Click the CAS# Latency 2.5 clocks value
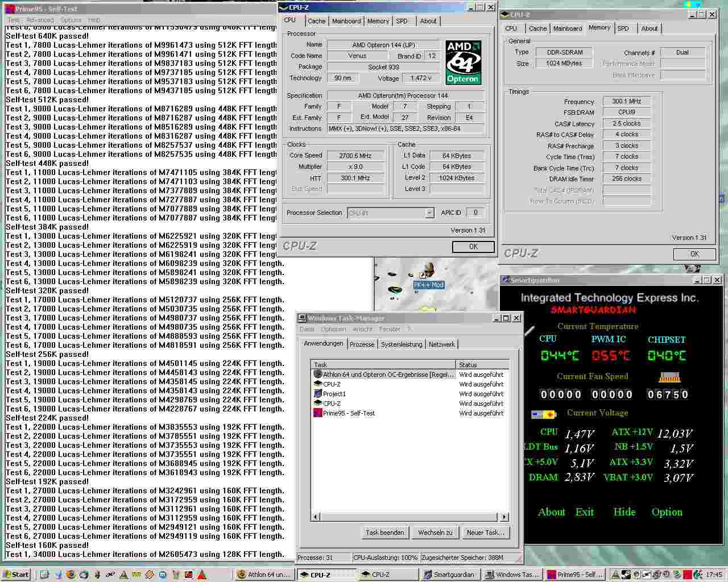 click(x=627, y=123)
